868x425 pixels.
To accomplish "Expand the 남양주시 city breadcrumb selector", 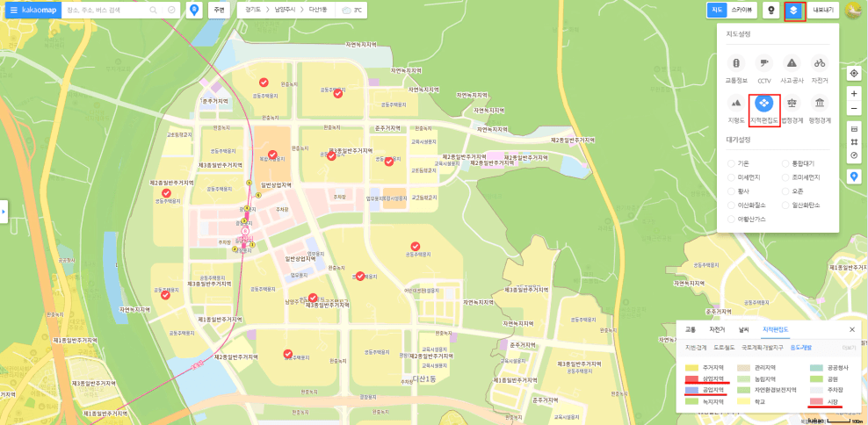I will (x=286, y=11).
